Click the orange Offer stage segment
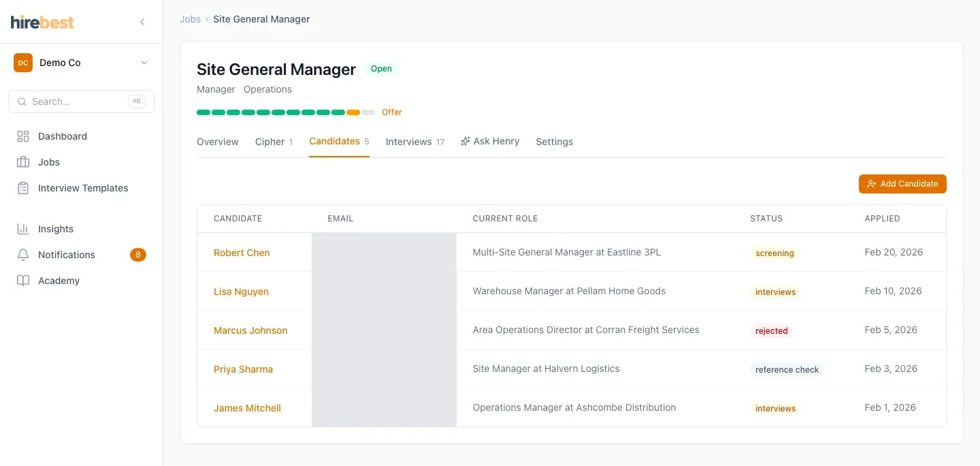Screen dimensions: 980x466 353,112
